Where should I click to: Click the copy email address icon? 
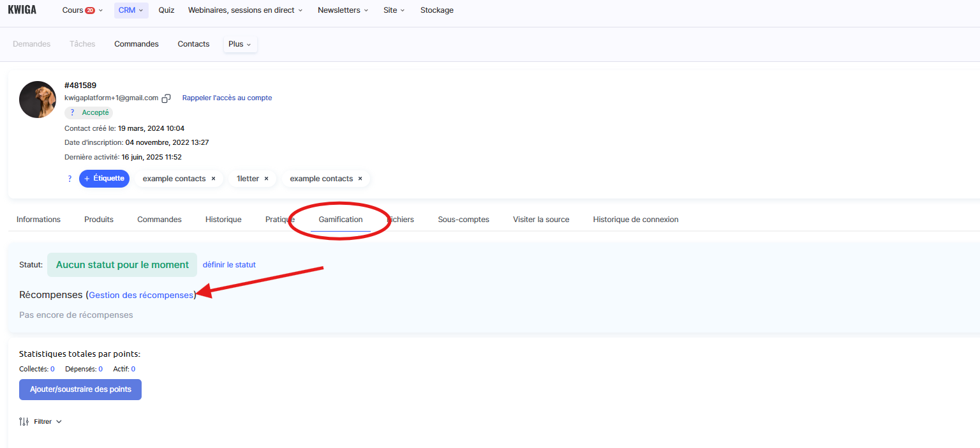click(x=167, y=98)
